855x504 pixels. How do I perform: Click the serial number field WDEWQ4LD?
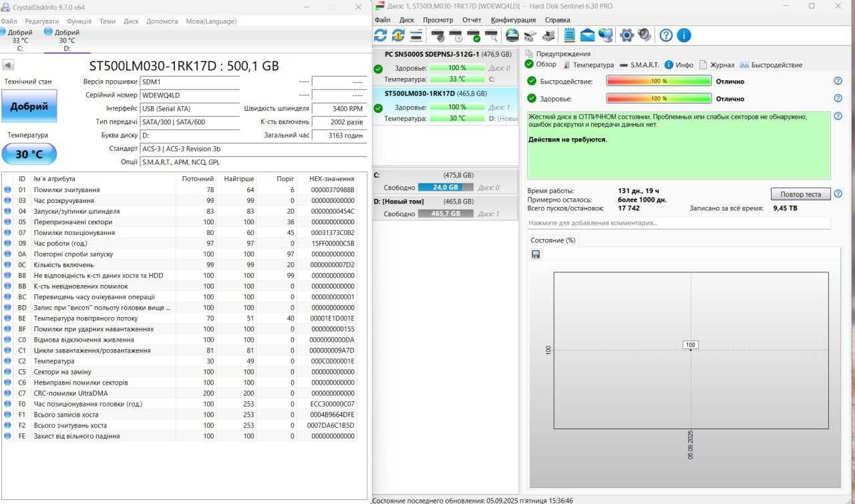click(190, 95)
